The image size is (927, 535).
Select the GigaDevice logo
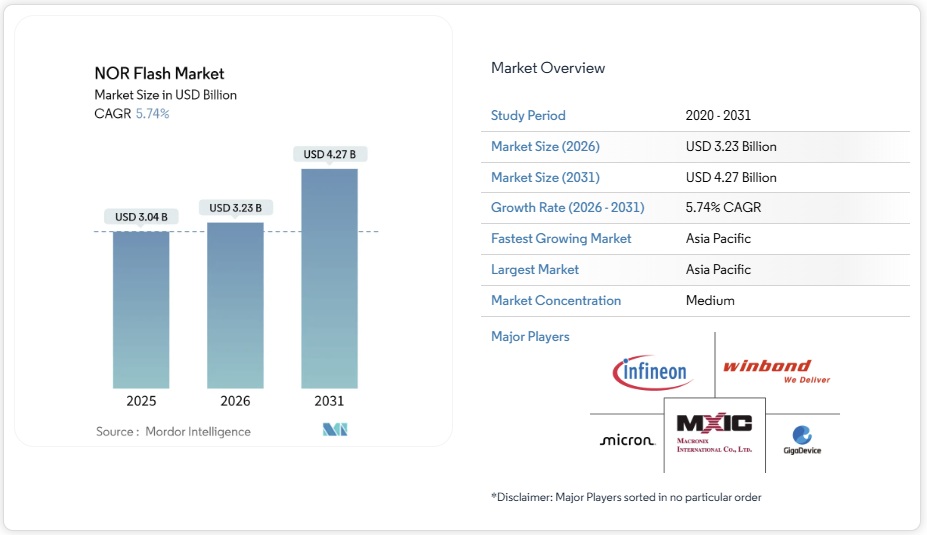pyautogui.click(x=802, y=440)
